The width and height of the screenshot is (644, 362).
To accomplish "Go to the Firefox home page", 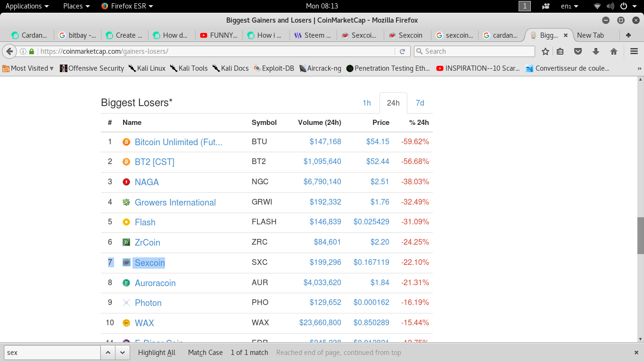I will [x=613, y=51].
